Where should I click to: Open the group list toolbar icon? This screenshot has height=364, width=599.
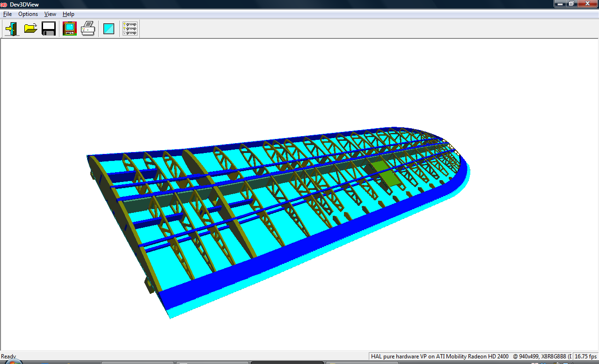click(130, 29)
